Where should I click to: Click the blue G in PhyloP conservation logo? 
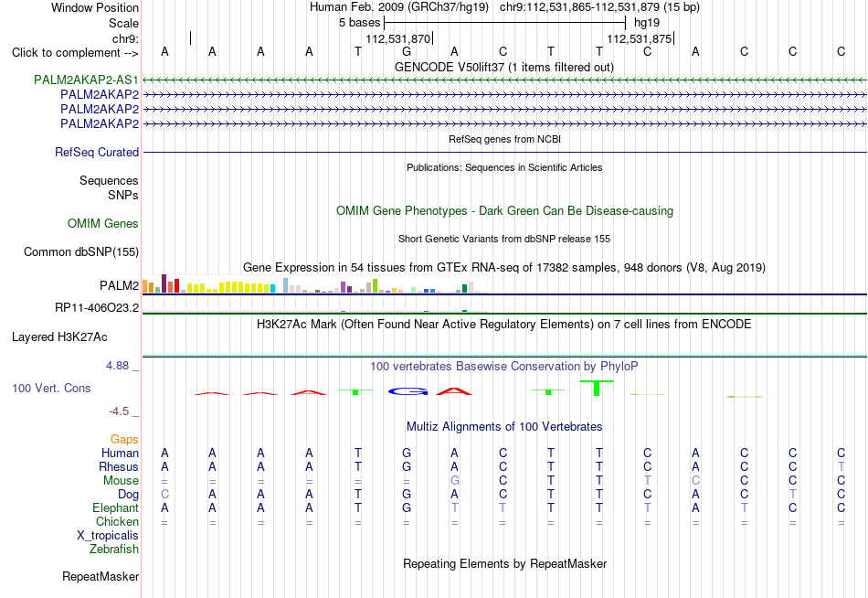[x=408, y=392]
